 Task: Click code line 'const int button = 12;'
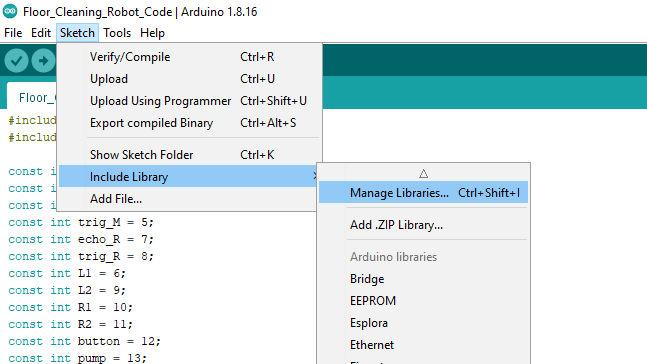[x=85, y=341]
